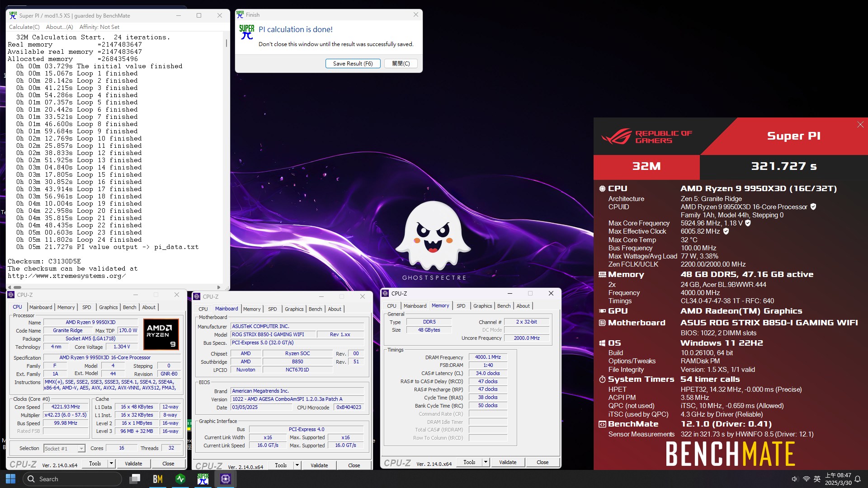Open Tools dropdown arrow in CPU window

click(x=111, y=464)
